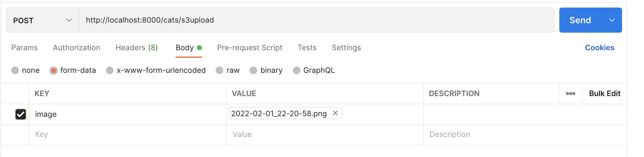Select the none body type
The width and height of the screenshot is (644, 157).
pos(15,70)
